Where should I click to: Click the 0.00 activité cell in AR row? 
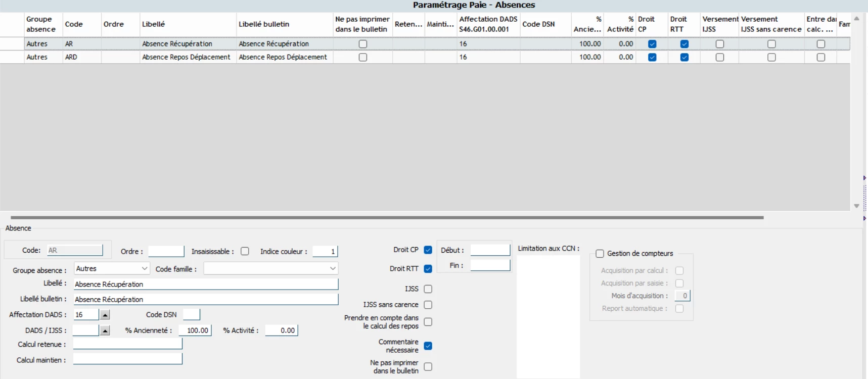coord(620,44)
